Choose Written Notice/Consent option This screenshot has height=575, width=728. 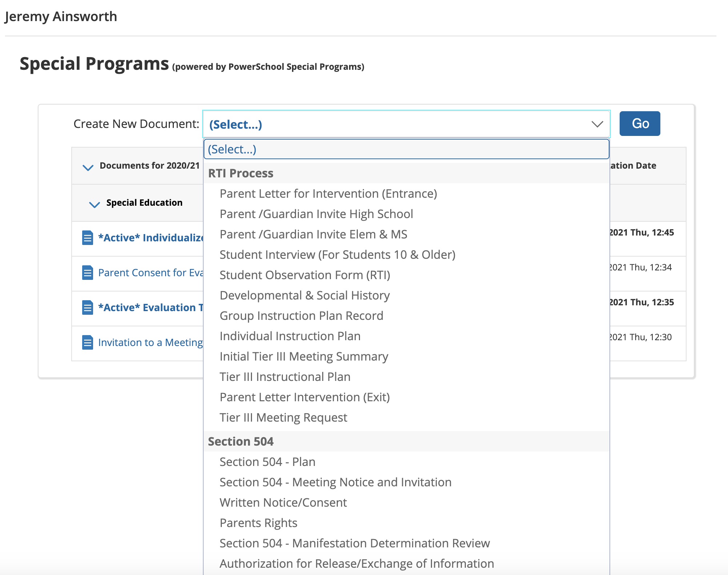click(283, 503)
